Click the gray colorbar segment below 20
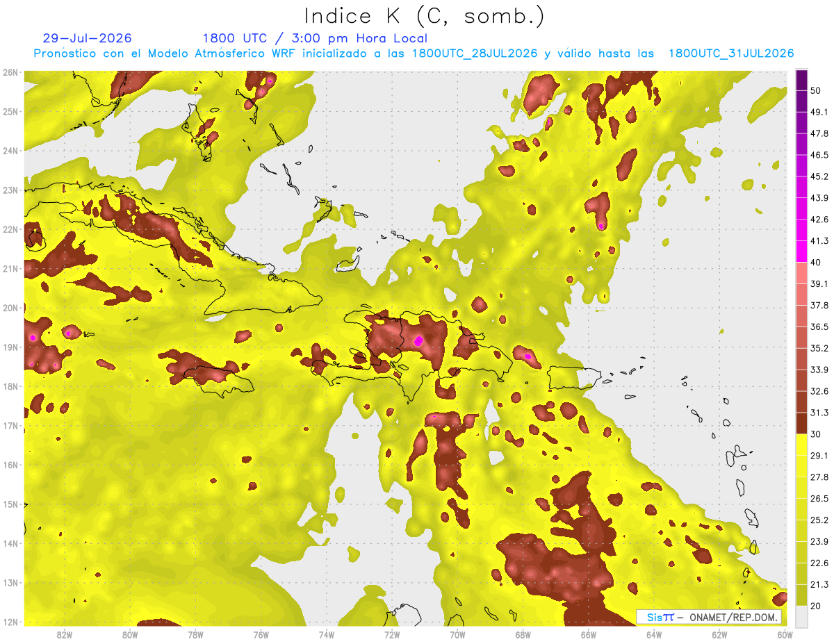 (x=801, y=616)
